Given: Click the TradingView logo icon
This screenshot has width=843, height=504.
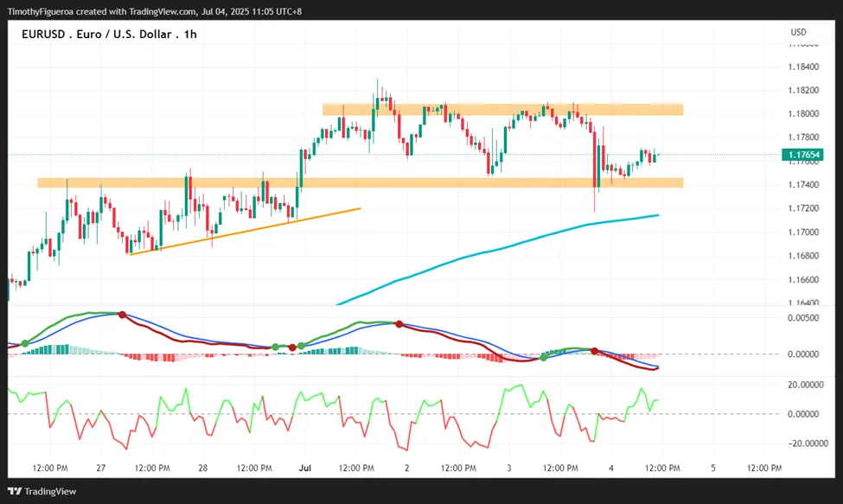Looking at the screenshot, I should (15, 491).
